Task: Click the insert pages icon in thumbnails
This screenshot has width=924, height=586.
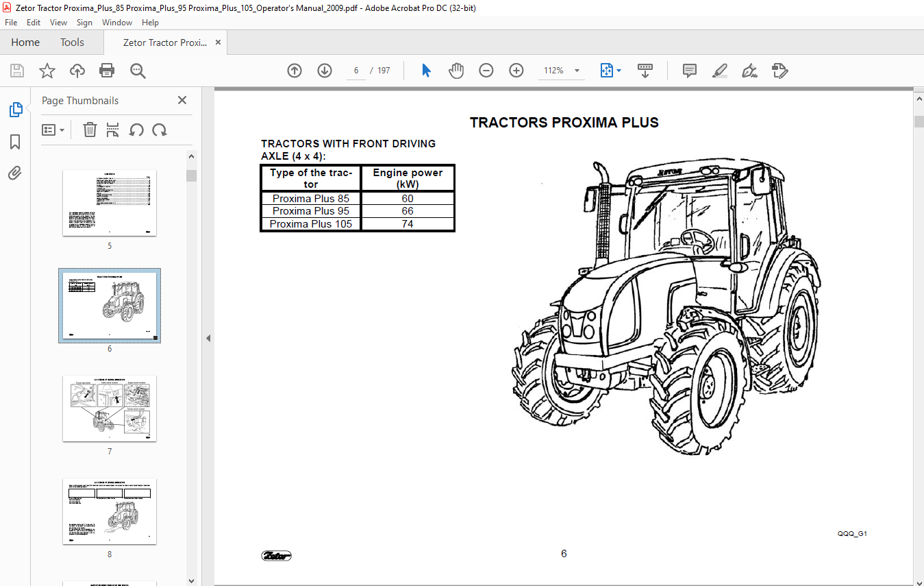Action: click(113, 130)
